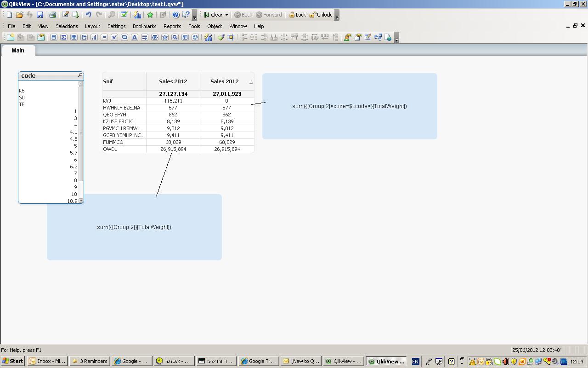Select code value 4.5 in list box
The width and height of the screenshot is (588, 368).
click(x=48, y=139)
